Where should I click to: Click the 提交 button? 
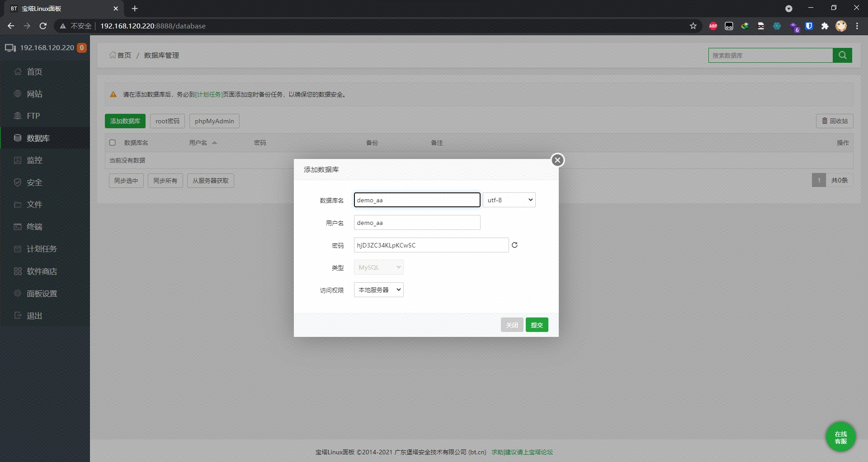click(x=537, y=325)
